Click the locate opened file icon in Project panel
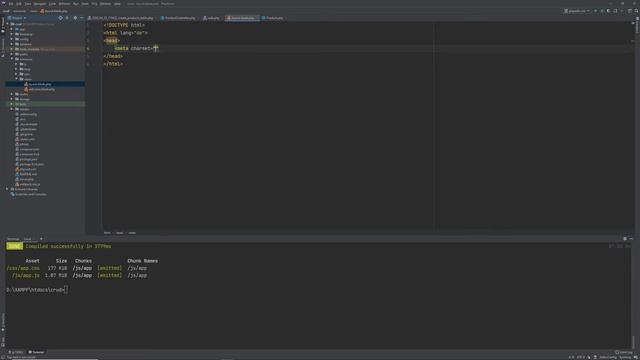The image size is (640, 360). pyautogui.click(x=60, y=18)
